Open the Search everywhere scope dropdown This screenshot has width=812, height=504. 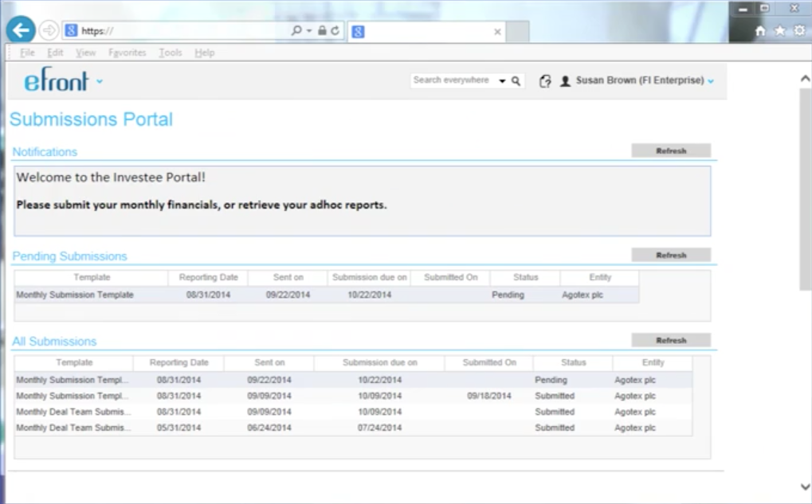point(502,80)
